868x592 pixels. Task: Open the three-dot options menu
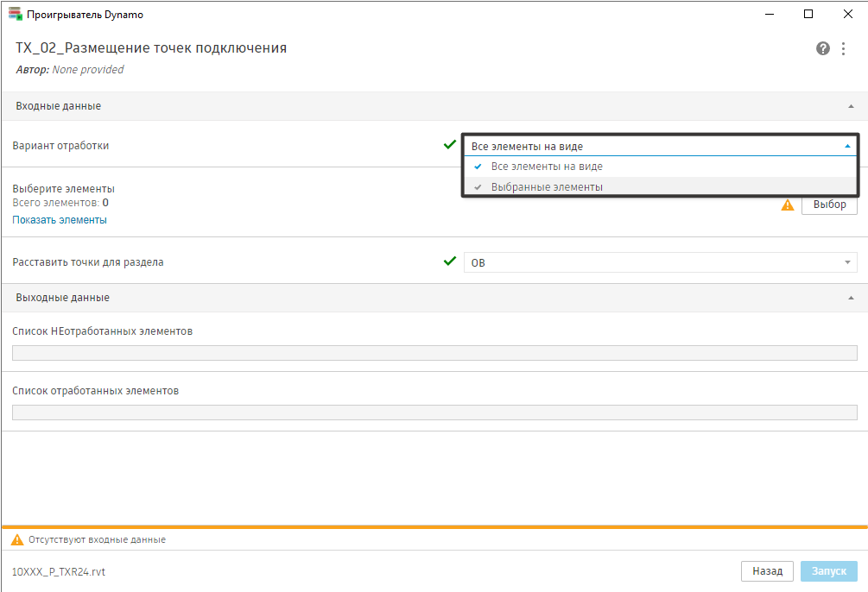(843, 48)
